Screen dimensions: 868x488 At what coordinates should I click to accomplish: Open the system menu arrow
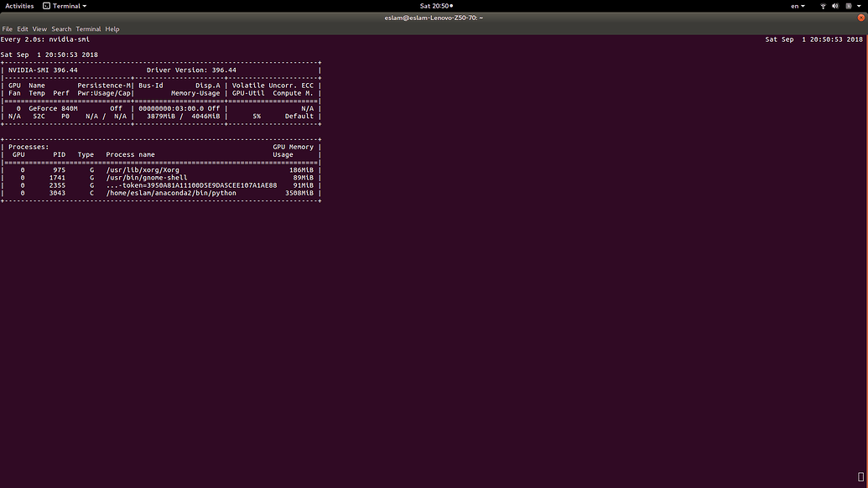[x=859, y=6]
